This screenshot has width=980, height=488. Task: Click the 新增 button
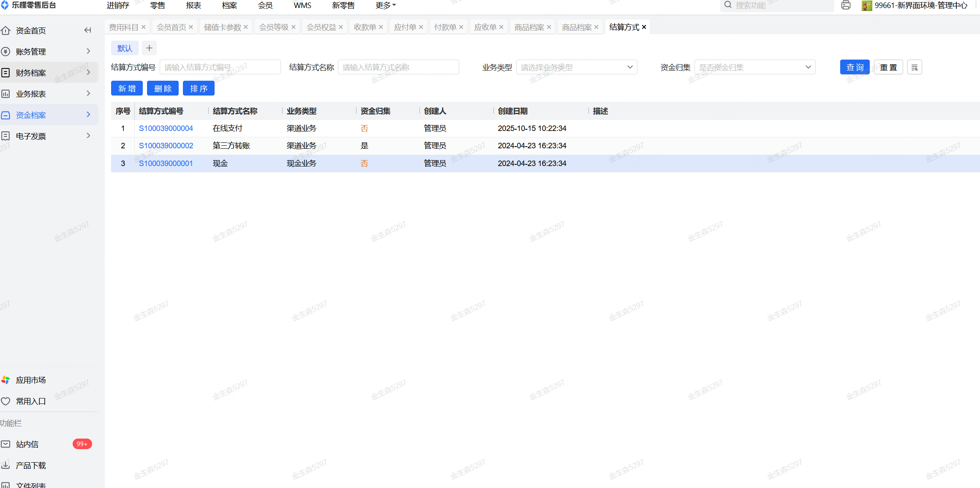[x=127, y=88]
